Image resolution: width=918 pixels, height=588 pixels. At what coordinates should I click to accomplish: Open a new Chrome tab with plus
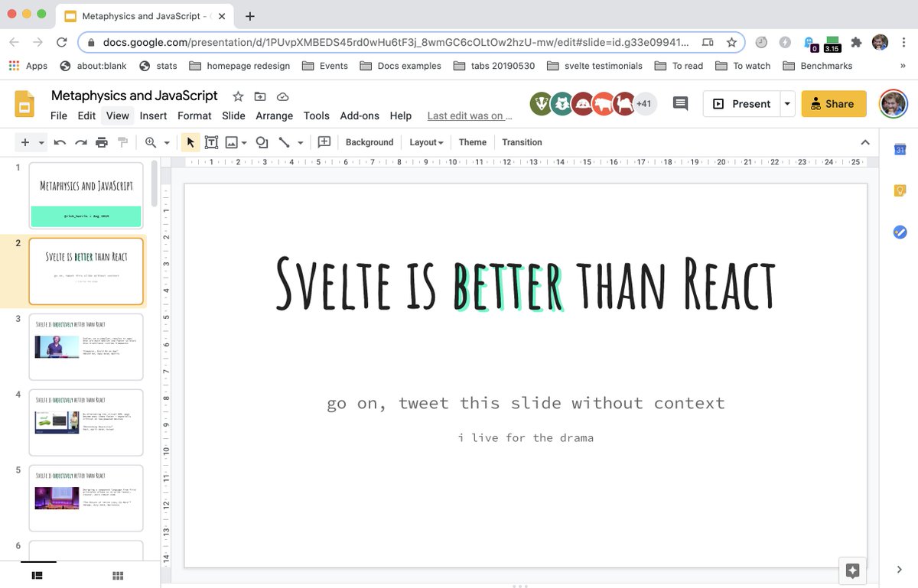(249, 16)
